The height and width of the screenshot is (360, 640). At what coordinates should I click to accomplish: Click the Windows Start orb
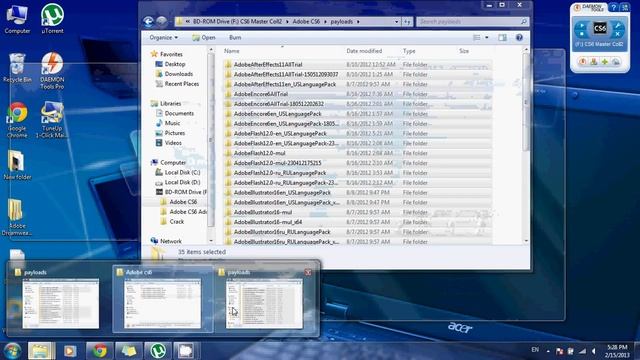pyautogui.click(x=12, y=351)
